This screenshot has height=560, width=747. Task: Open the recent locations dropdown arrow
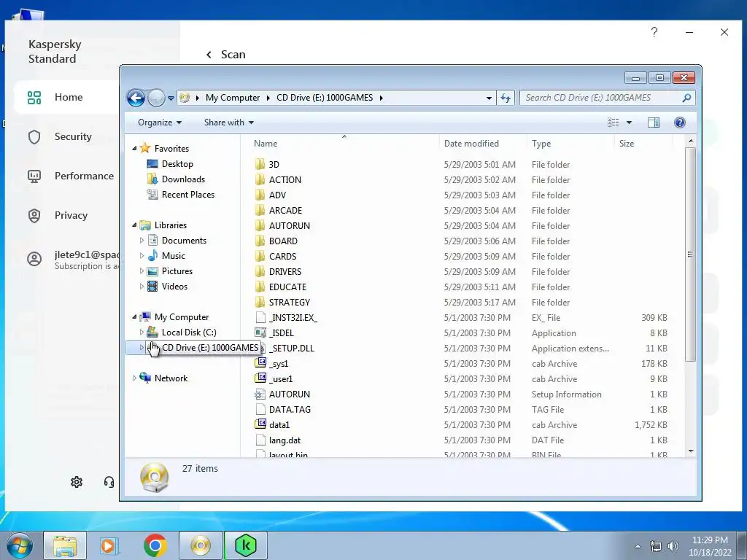[171, 98]
